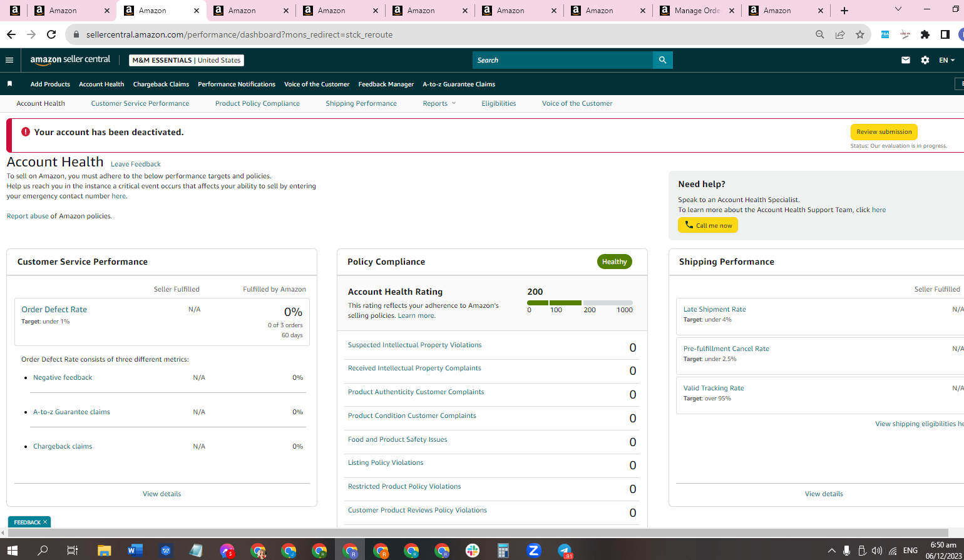This screenshot has width=964, height=560.
Task: Open the Order Defect Rate link
Action: 54,309
